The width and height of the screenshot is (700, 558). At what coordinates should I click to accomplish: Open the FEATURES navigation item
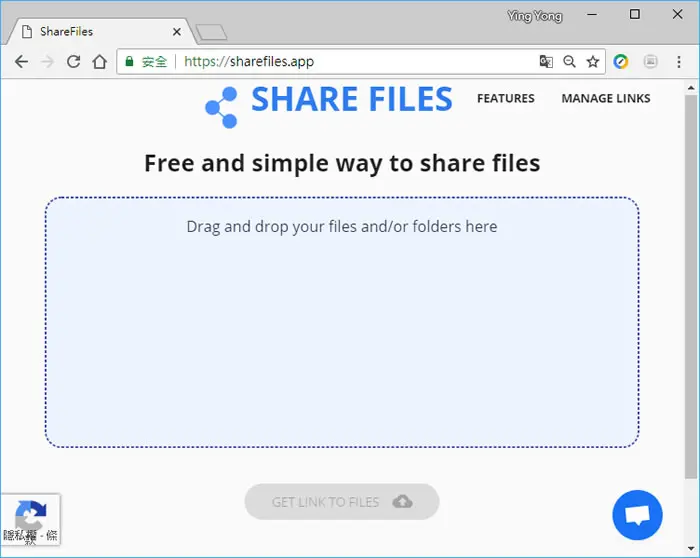pos(505,98)
